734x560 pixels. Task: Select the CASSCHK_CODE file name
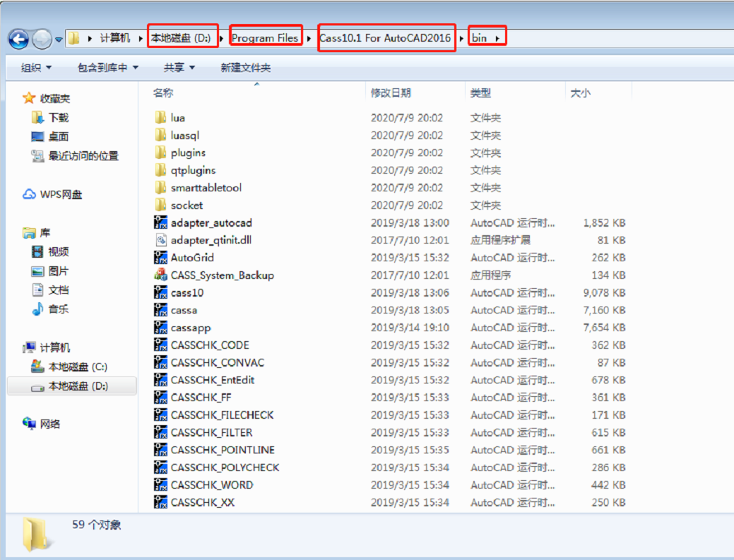(210, 345)
